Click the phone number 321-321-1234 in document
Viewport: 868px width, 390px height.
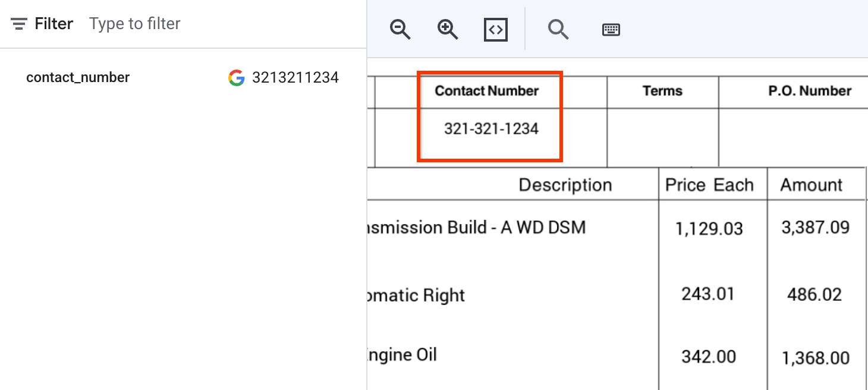coord(490,128)
